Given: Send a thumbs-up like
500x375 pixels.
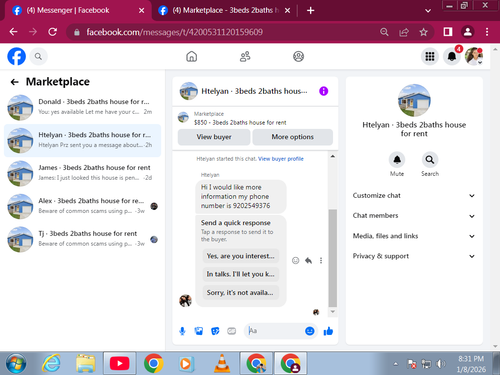Looking at the screenshot, I should point(328,331).
